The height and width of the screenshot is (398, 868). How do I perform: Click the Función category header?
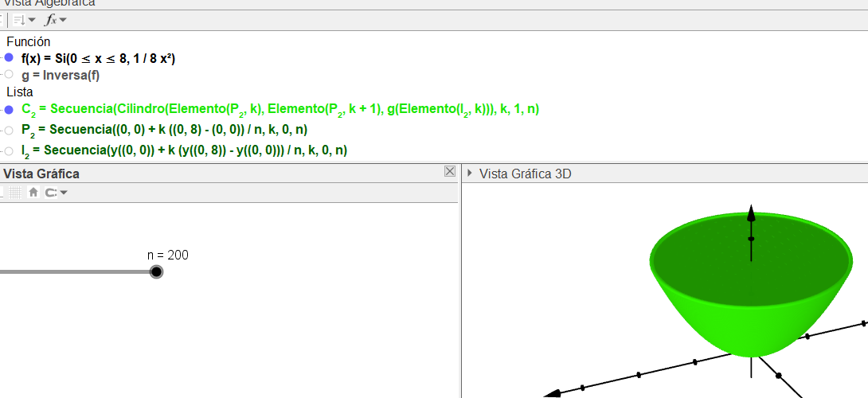pyautogui.click(x=29, y=41)
